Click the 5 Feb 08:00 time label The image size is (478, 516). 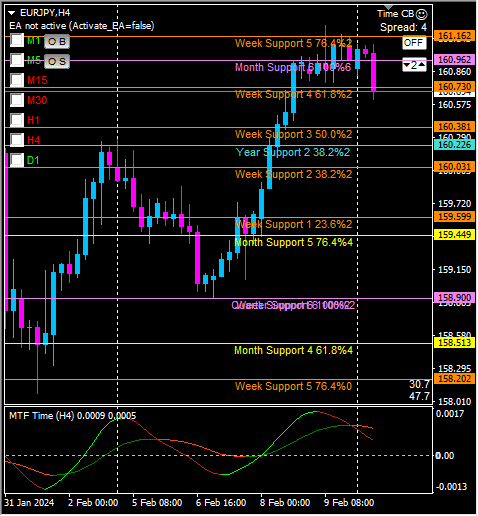click(x=157, y=503)
